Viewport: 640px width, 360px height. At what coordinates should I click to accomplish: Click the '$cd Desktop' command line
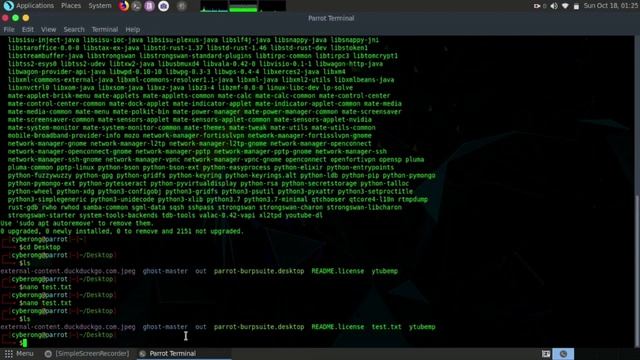pos(40,247)
